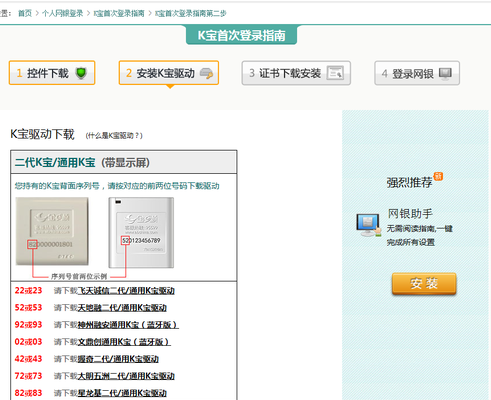Image resolution: width=491 pixels, height=400 pixels.
Task: Click the green shield icon in step 1
Action: pyautogui.click(x=81, y=73)
